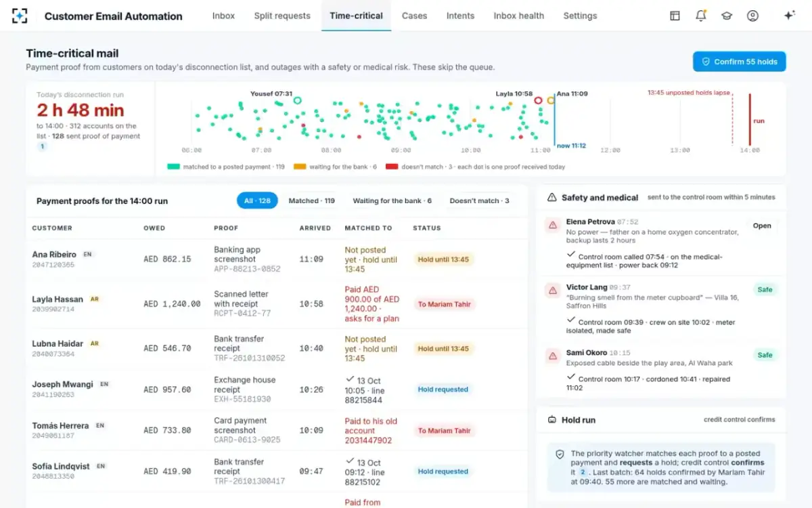
Task: Click the Safe badge on Sami Okoro
Action: pos(765,355)
